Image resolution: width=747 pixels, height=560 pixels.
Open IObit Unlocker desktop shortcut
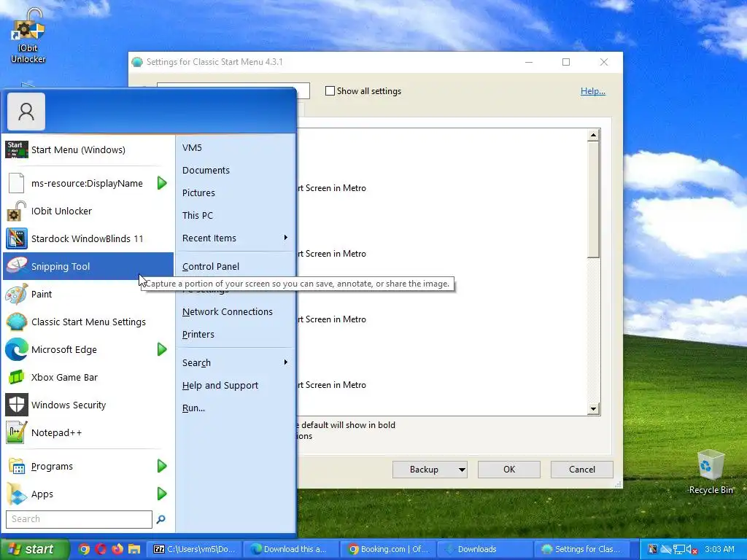click(x=28, y=36)
